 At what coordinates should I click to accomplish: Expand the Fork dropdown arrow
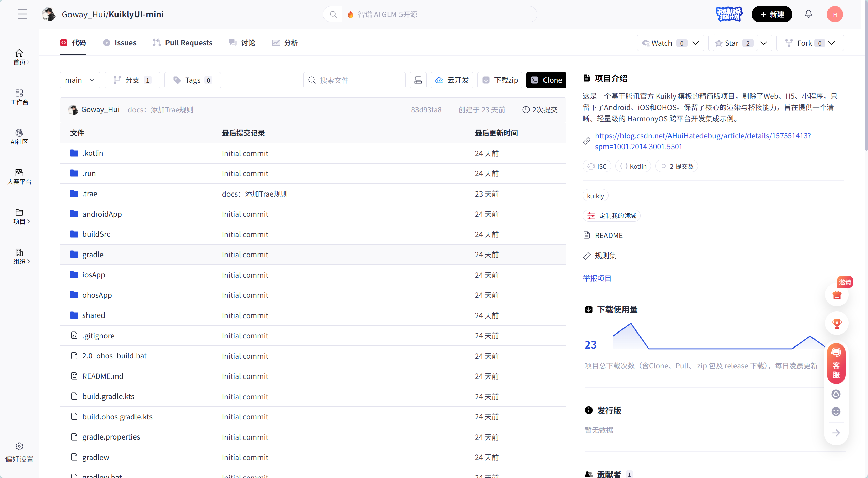(832, 43)
